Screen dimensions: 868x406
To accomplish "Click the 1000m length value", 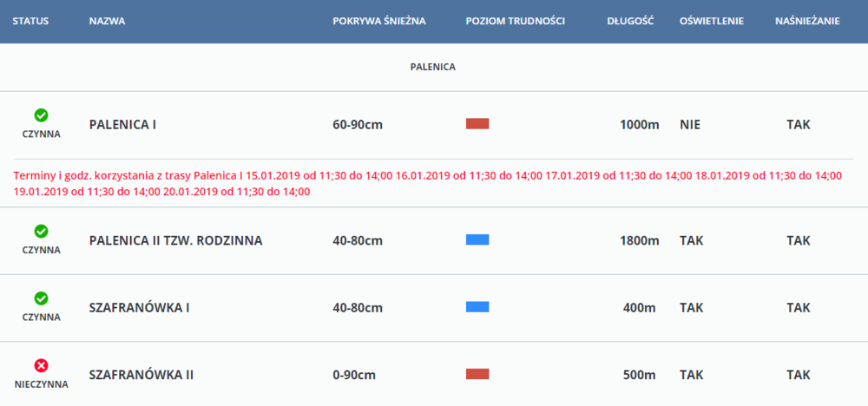I will [640, 124].
